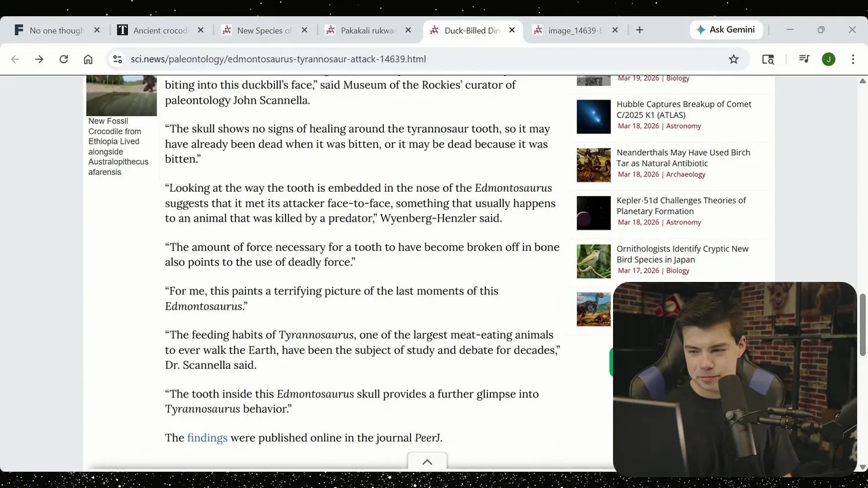The image size is (868, 488).
Task: Close the 'New Species of' tab
Action: 304,30
